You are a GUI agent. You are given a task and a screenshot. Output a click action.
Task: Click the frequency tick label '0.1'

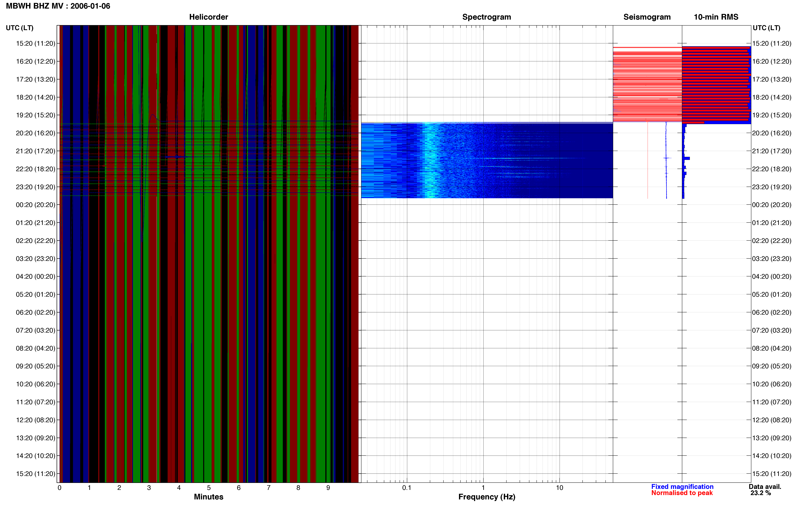[407, 487]
